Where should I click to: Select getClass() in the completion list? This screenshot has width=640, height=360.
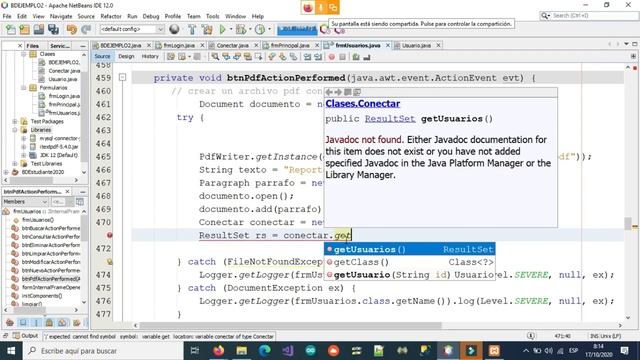point(410,262)
